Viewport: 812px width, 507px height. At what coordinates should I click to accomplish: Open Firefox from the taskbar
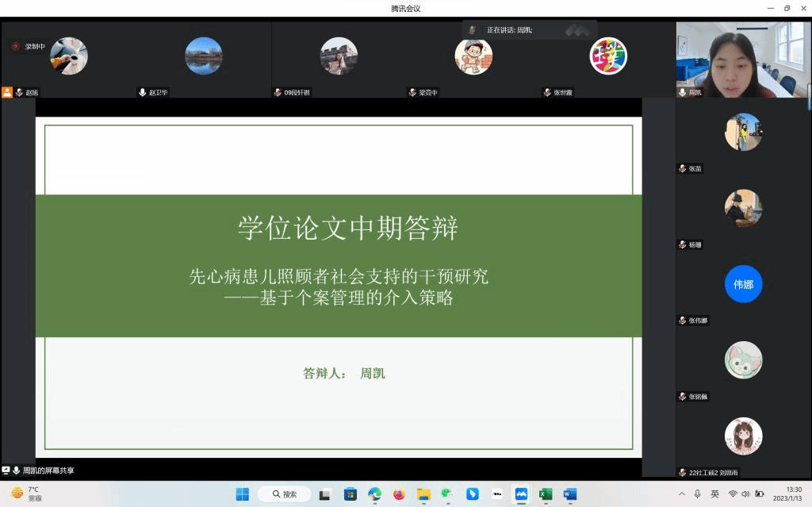(399, 494)
